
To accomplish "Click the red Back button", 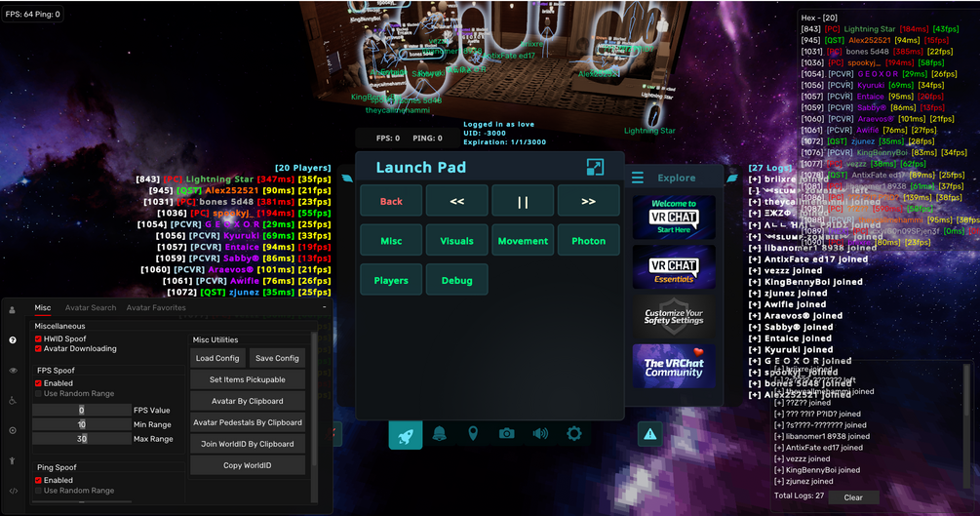I will pyautogui.click(x=391, y=201).
